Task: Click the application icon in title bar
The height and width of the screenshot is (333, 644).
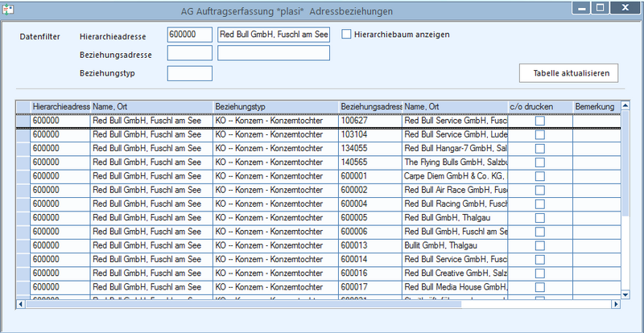Action: tap(8, 9)
